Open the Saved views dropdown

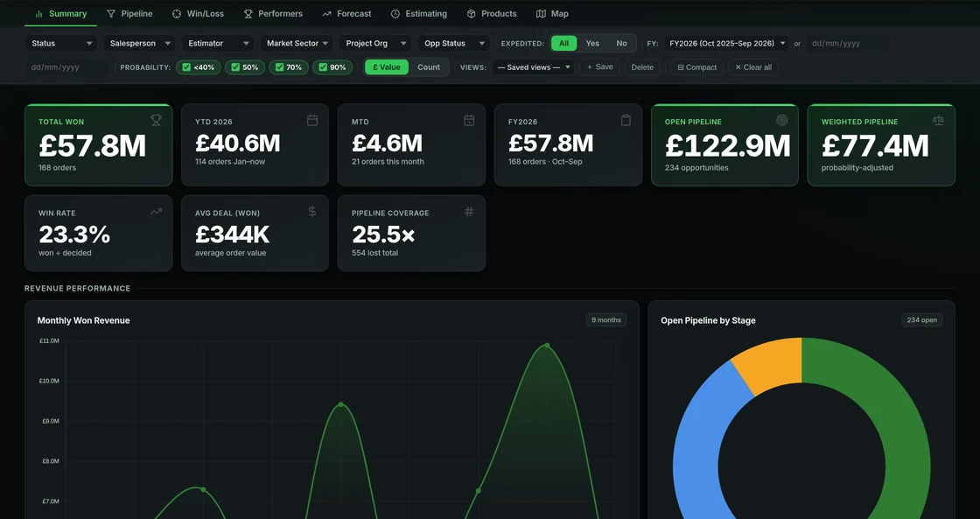pos(533,67)
